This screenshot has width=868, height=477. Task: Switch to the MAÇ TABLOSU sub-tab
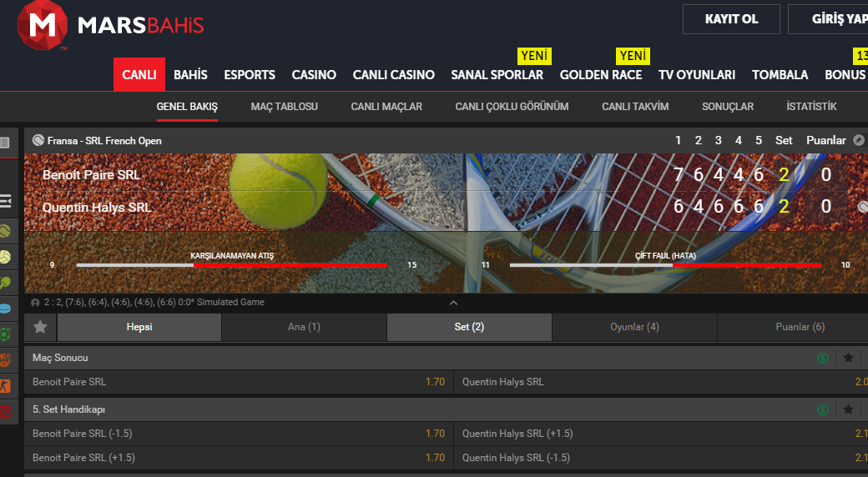point(285,106)
